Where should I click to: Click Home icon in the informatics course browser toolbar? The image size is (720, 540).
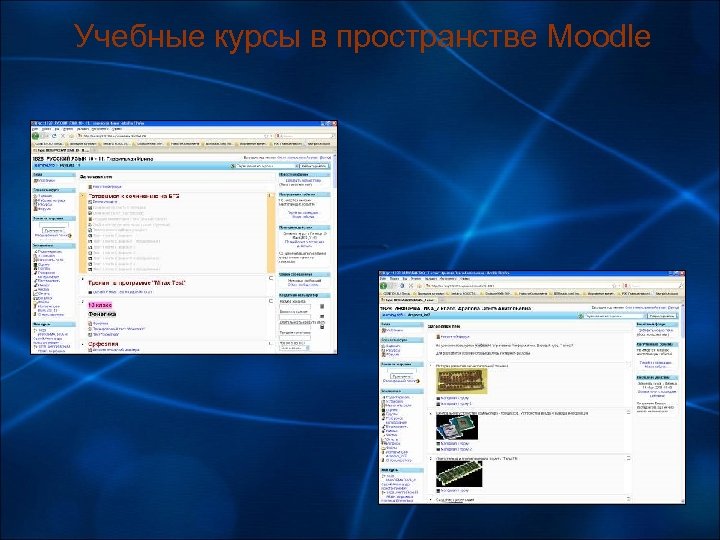(x=419, y=286)
